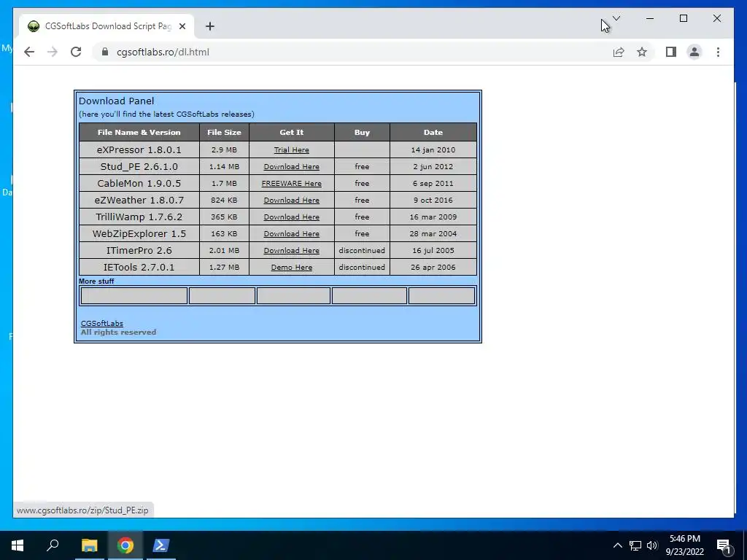Bookmark this page with the star icon

click(x=642, y=52)
